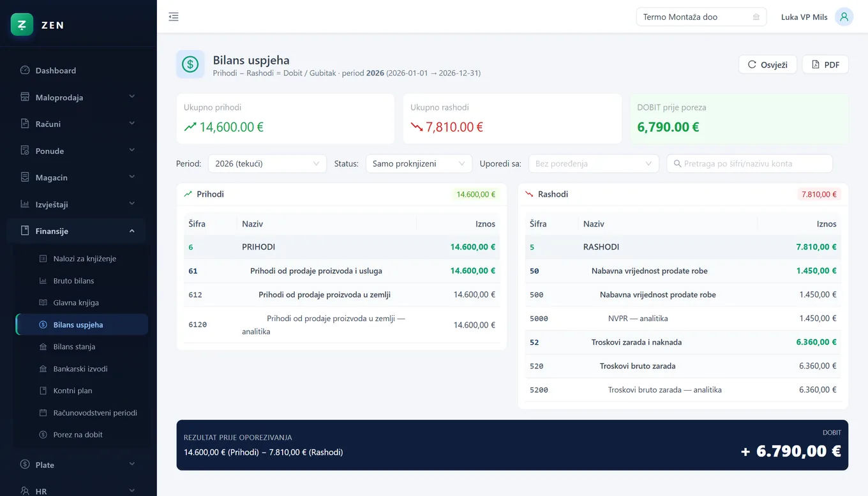The image size is (868, 496).
Task: Select row 5200 Troskovi bruto zarada analitika
Action: pyautogui.click(x=683, y=389)
